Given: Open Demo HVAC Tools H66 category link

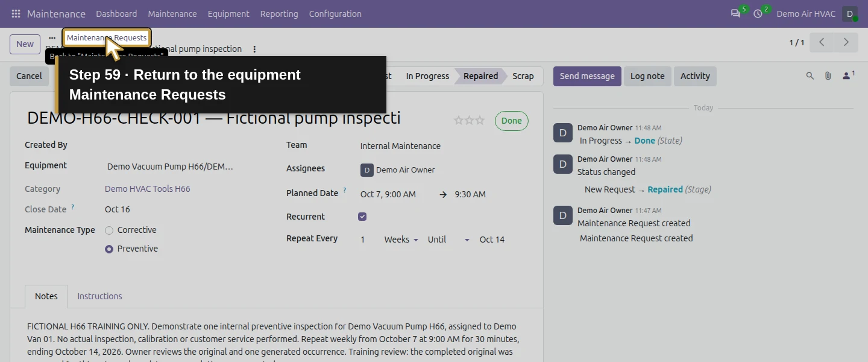Looking at the screenshot, I should tap(147, 189).
